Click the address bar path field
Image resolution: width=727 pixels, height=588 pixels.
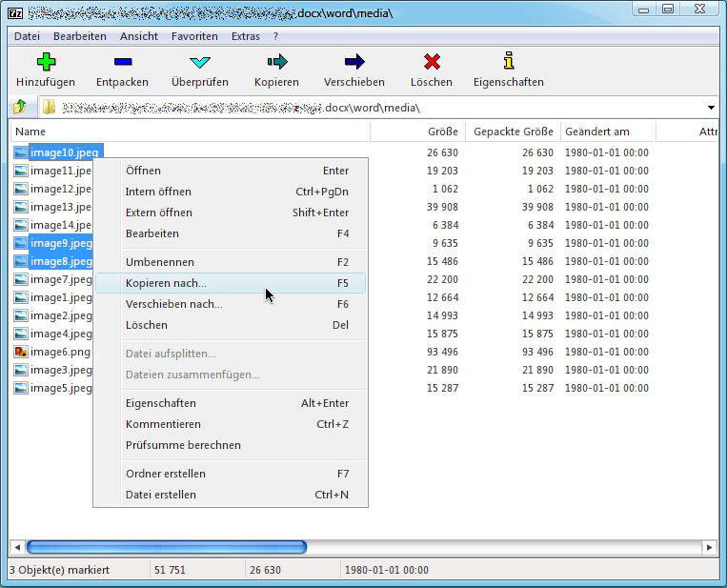(x=371, y=108)
